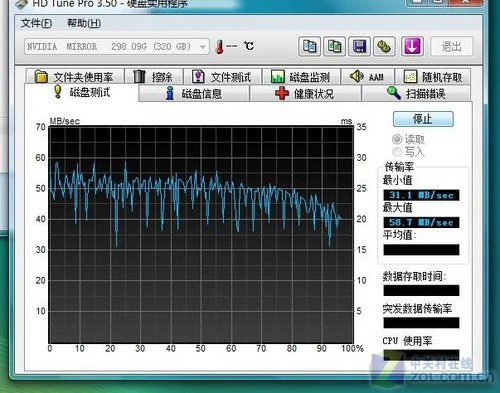Click the purple down arrow icon
The image size is (500, 393).
(x=412, y=46)
